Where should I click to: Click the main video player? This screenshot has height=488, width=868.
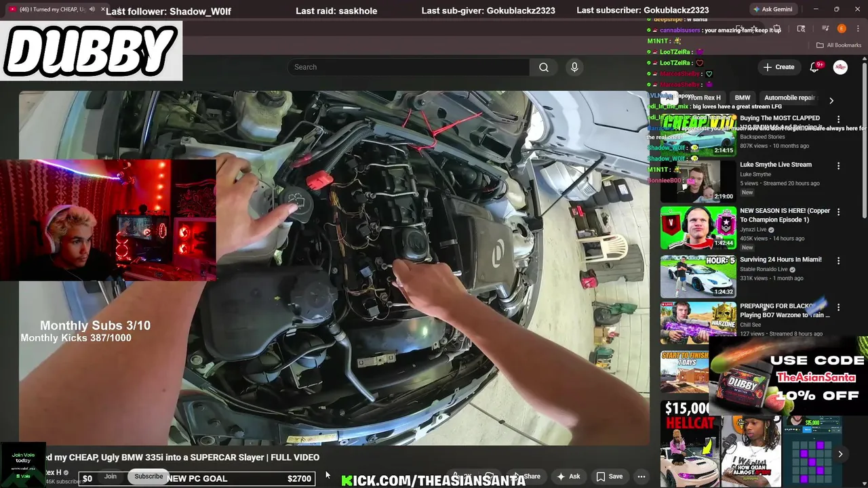[334, 268]
